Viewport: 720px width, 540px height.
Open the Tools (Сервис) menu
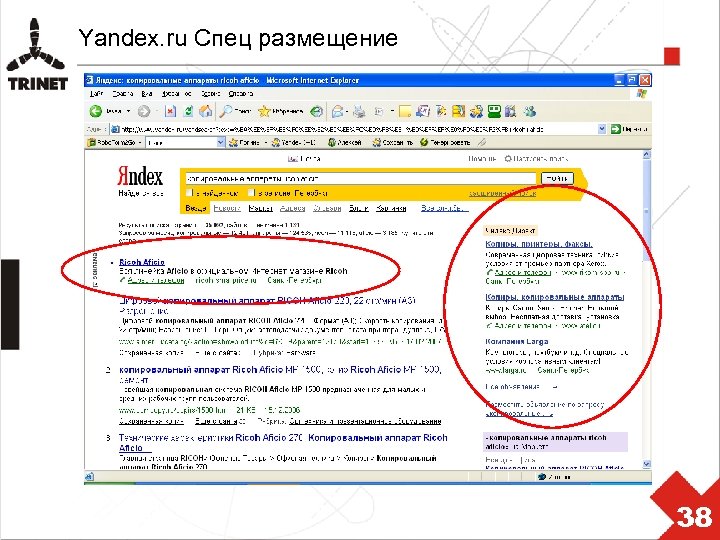pyautogui.click(x=210, y=94)
